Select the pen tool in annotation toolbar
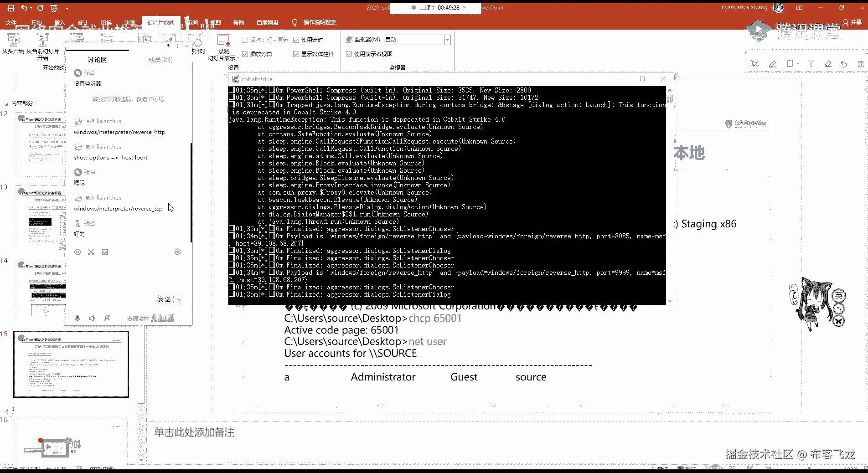 point(772,64)
